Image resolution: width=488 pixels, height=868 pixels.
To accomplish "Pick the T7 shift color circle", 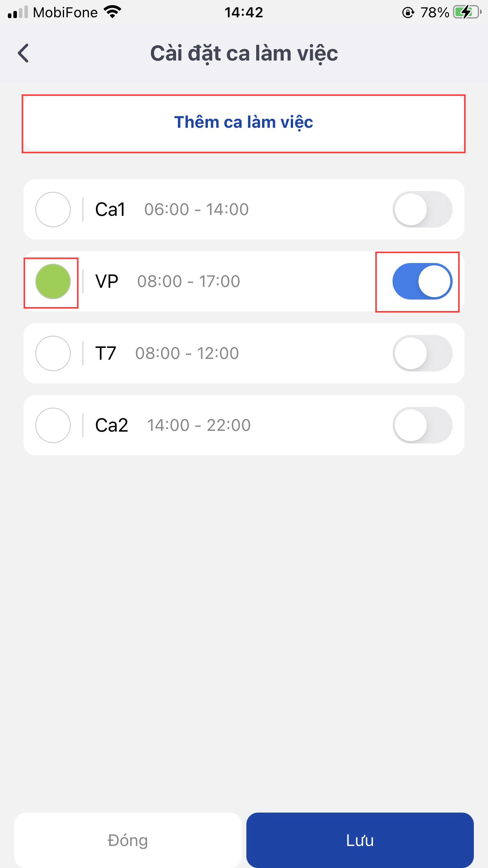I will click(x=53, y=353).
